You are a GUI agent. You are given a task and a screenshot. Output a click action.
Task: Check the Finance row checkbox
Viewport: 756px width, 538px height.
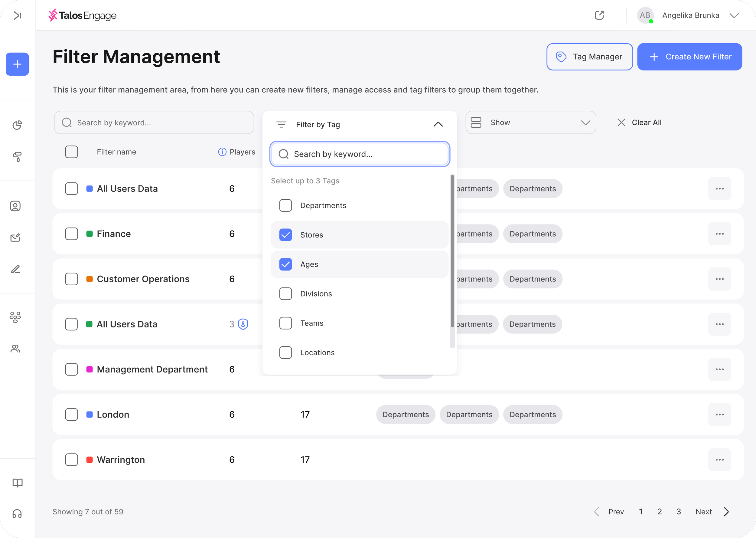coord(71,234)
